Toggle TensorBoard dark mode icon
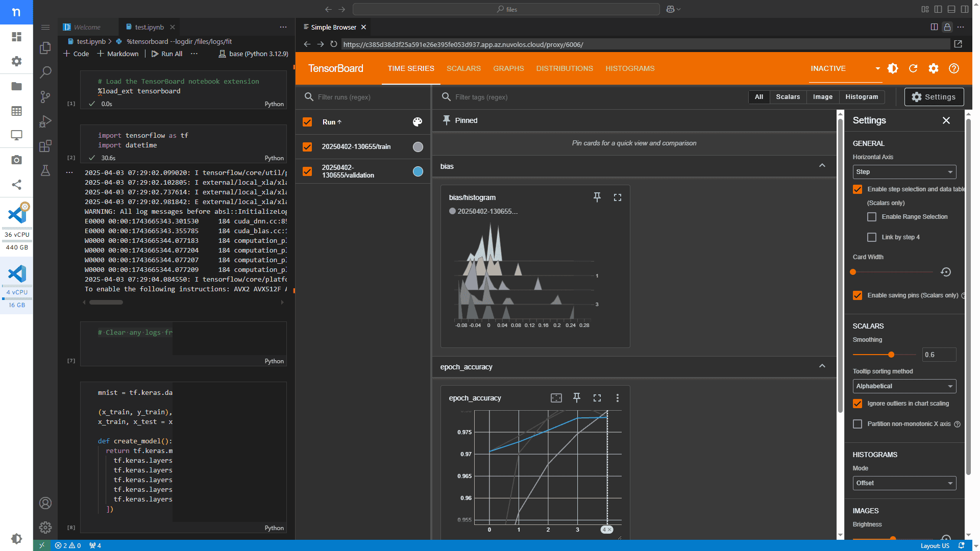 pos(893,68)
